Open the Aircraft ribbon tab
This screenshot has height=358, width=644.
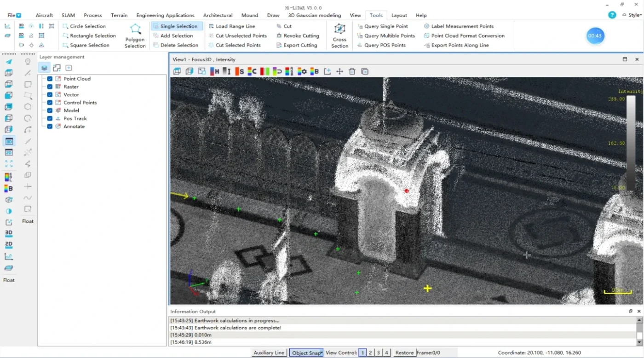coord(44,15)
